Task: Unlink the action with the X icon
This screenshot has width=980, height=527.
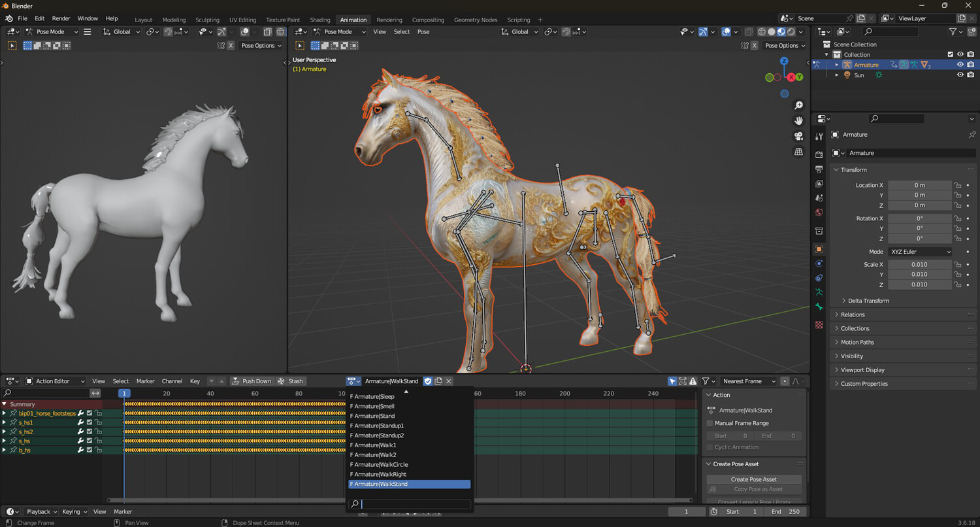Action: (449, 381)
